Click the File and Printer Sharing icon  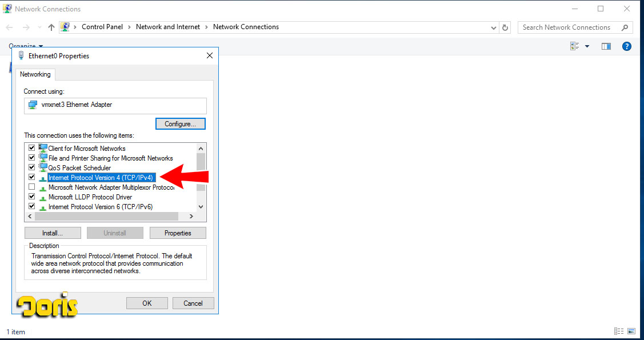coord(43,158)
